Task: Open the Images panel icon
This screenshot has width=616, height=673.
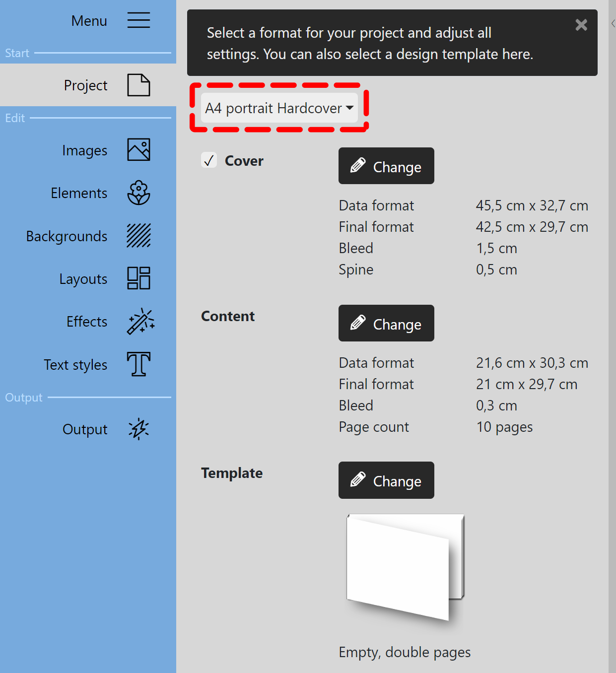Action: (x=138, y=150)
